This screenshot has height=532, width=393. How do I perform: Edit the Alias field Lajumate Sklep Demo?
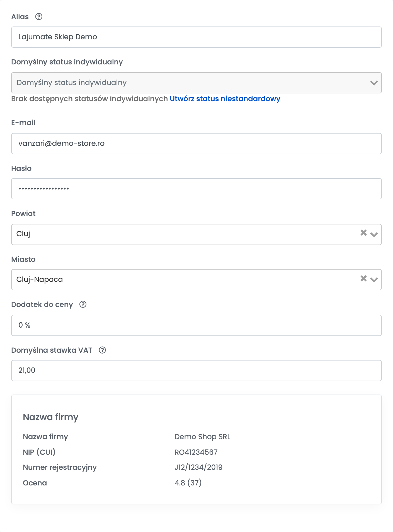[x=196, y=37]
